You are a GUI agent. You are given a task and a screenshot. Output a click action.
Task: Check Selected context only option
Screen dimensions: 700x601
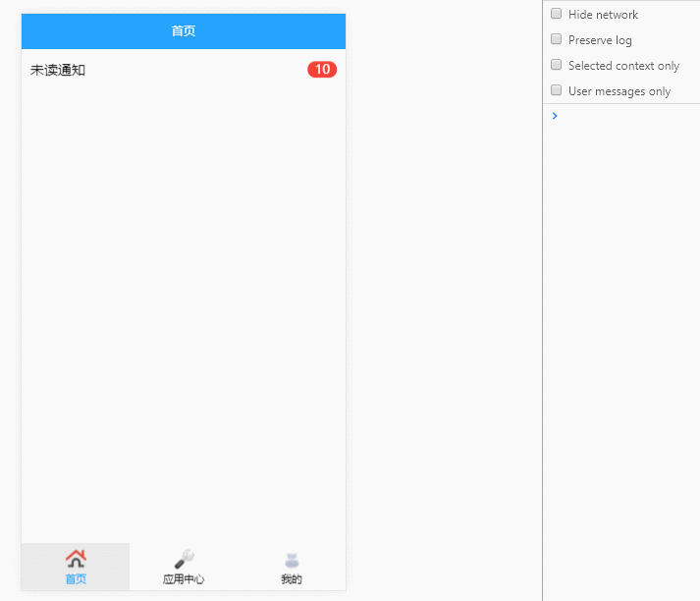tap(556, 65)
